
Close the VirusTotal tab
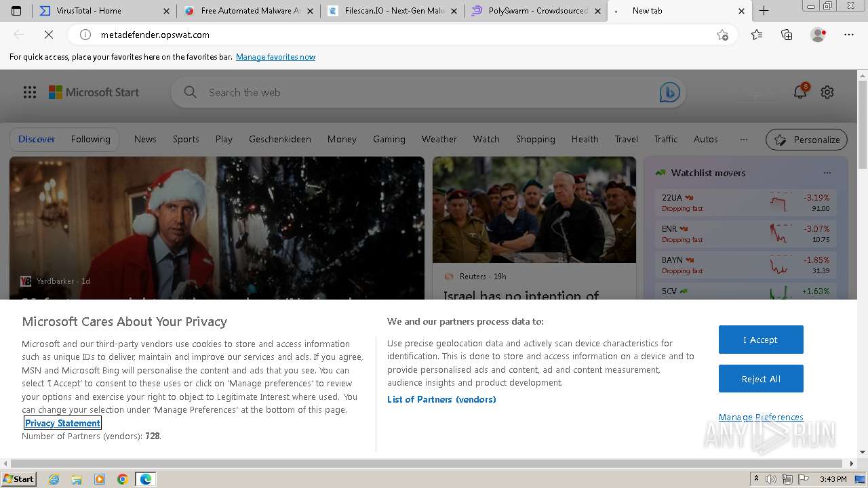point(167,11)
